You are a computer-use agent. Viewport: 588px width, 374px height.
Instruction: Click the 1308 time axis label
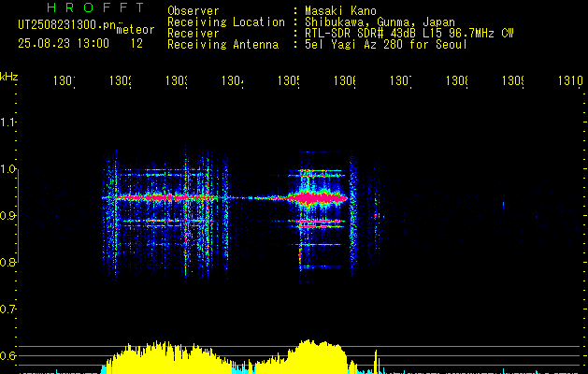point(457,80)
